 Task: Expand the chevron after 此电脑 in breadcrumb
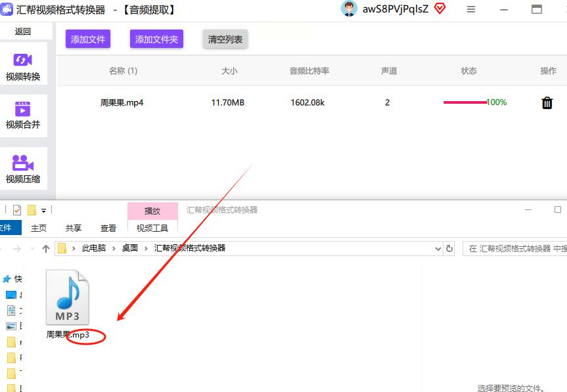(x=114, y=248)
